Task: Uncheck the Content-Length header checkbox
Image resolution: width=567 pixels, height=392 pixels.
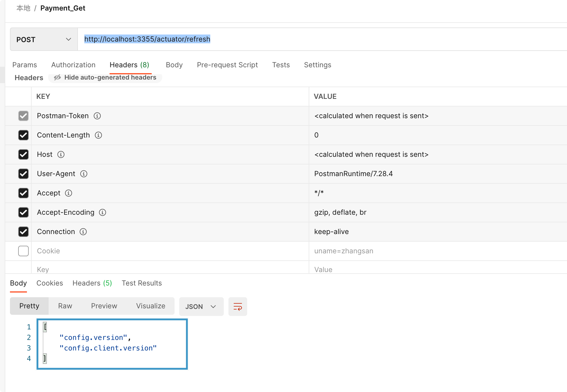Action: pos(23,135)
